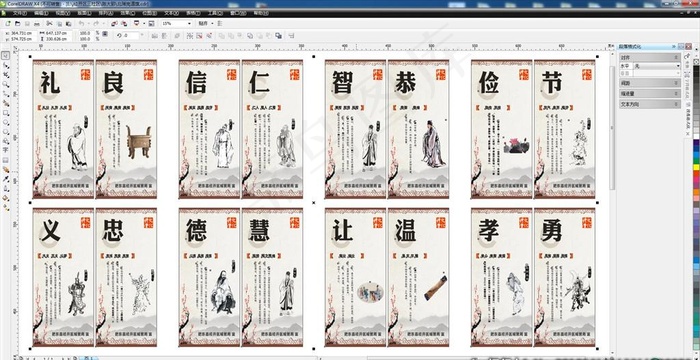
Task: Select the Shape tool
Action: pyautogui.click(x=6, y=65)
